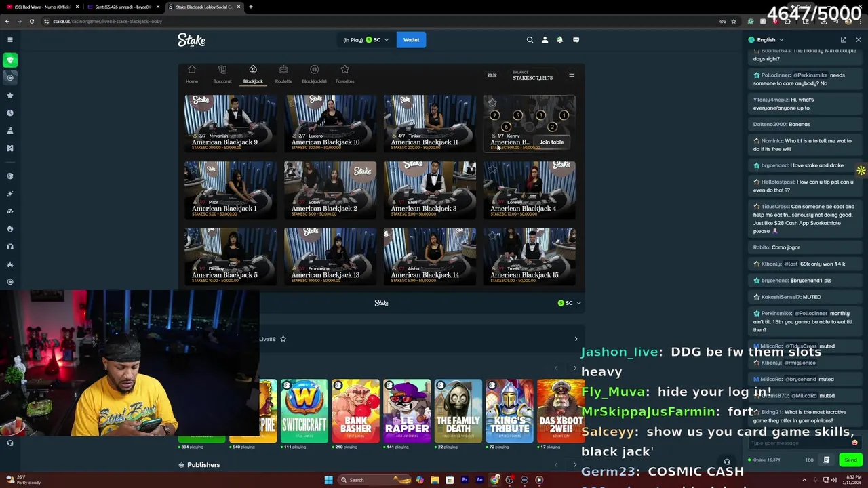
Task: Open After Effects from taskbar
Action: pyautogui.click(x=479, y=480)
